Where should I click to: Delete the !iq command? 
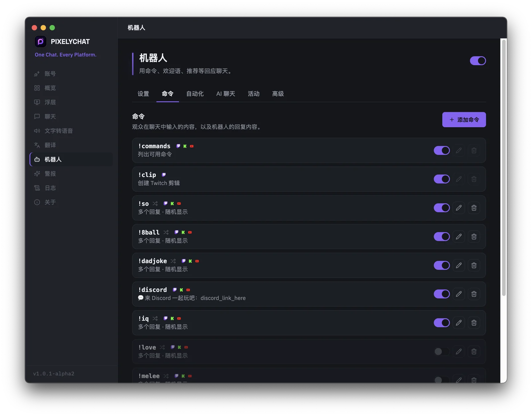coord(474,323)
